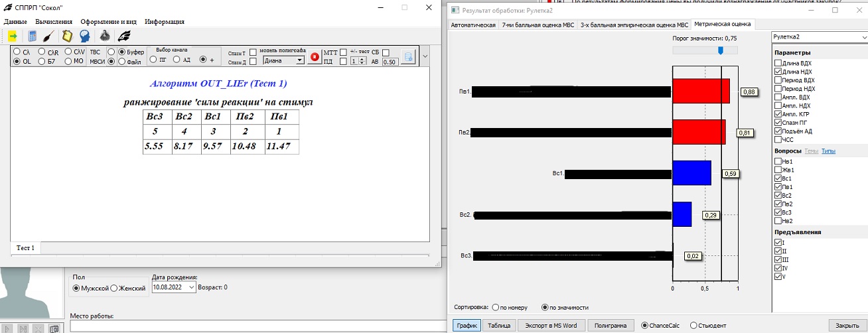Click the Таблица button
This screenshot has height=333, width=868.
pos(499,326)
